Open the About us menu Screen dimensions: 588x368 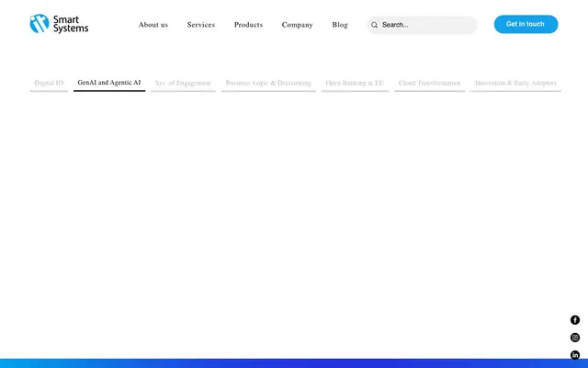153,25
